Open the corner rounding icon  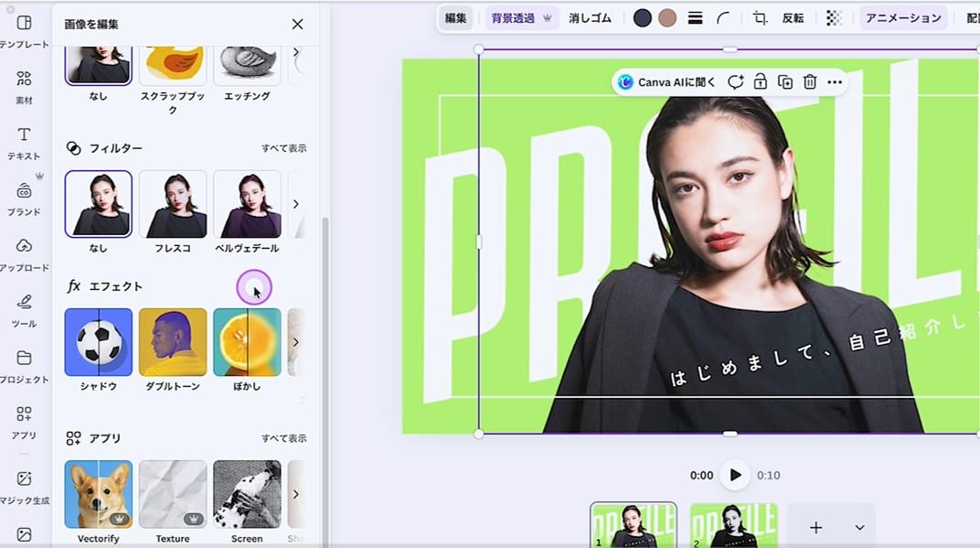[x=723, y=18]
